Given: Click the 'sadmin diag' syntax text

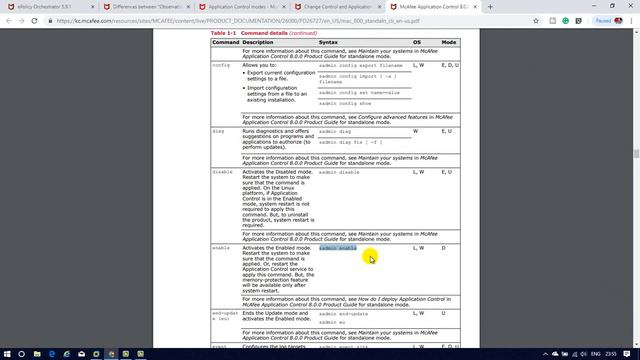Looking at the screenshot, I should [335, 131].
